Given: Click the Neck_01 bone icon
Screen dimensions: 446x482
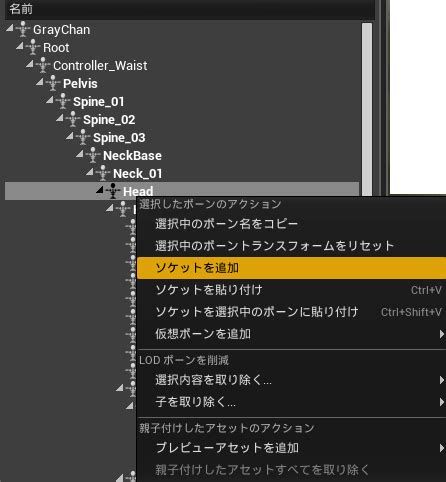Looking at the screenshot, I should [103, 173].
